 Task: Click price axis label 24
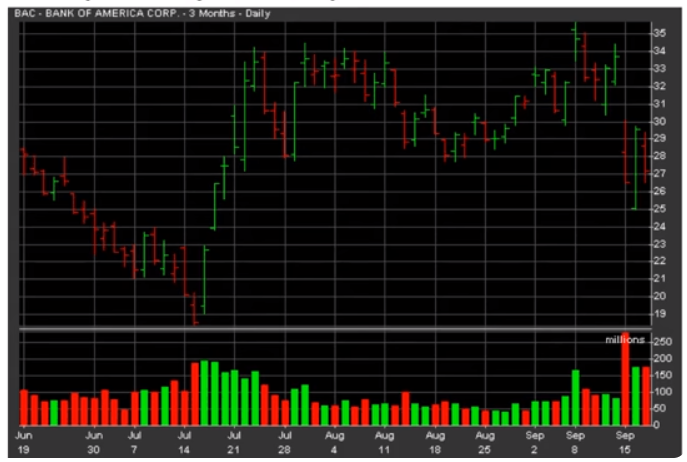tap(660, 227)
